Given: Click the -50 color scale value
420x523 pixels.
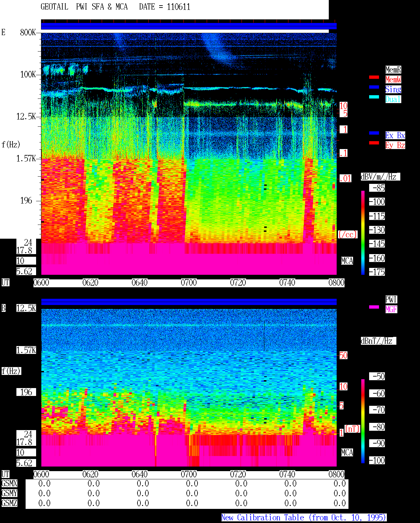Looking at the screenshot, I should (377, 376).
